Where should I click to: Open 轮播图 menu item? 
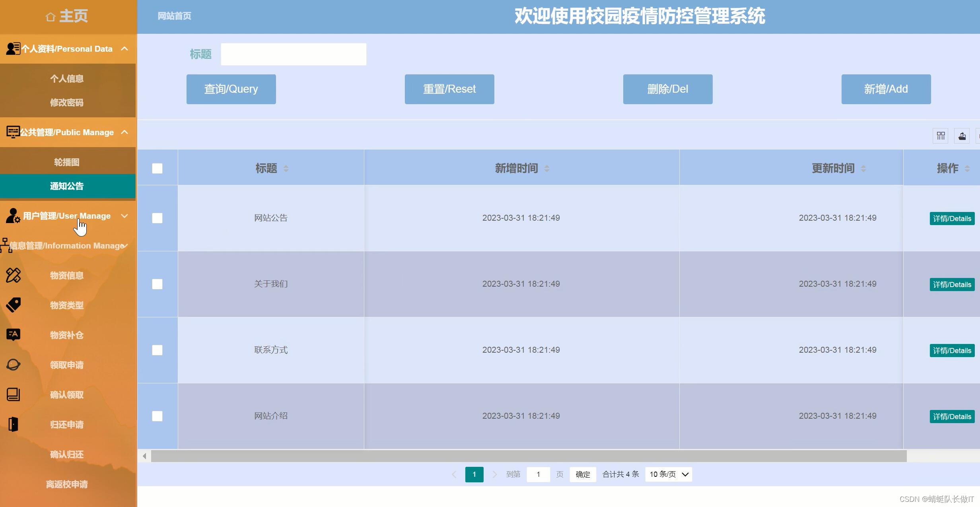coord(67,162)
